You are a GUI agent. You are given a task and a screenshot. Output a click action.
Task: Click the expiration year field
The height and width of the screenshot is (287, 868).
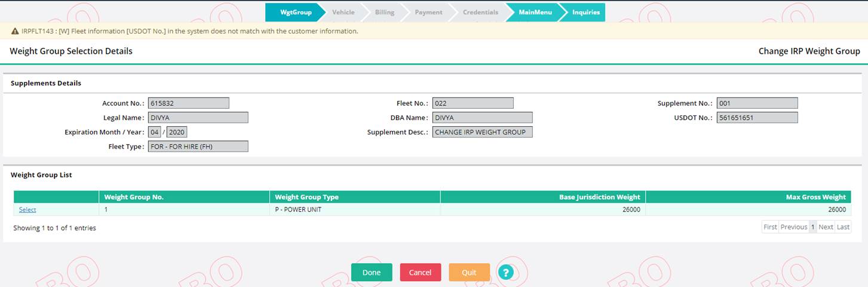point(177,132)
